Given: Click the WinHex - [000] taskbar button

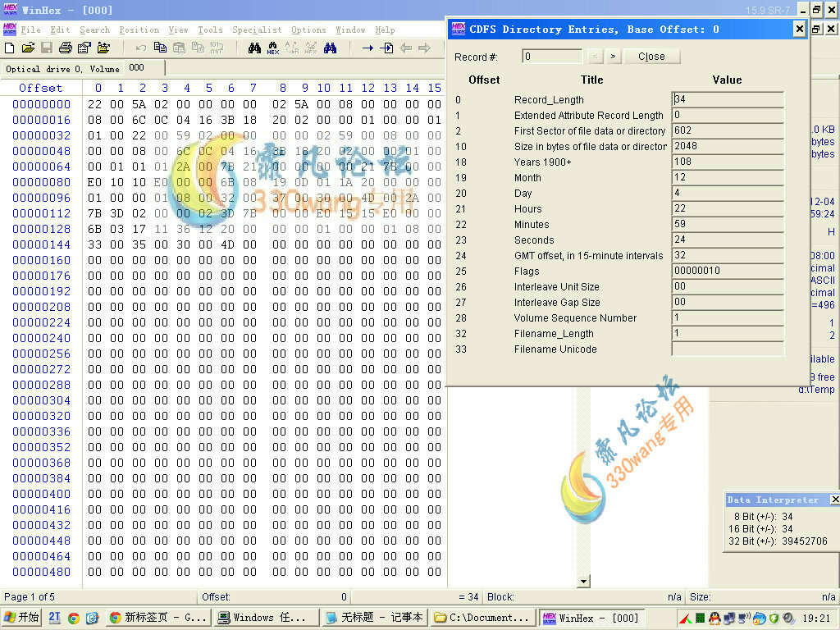Looking at the screenshot, I should coord(592,618).
